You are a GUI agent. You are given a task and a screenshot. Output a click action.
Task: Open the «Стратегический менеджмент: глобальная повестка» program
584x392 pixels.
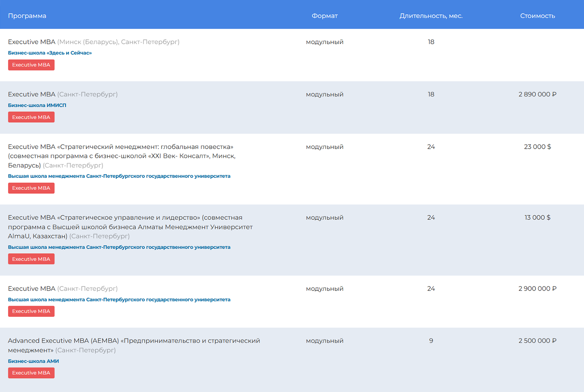pos(121,147)
